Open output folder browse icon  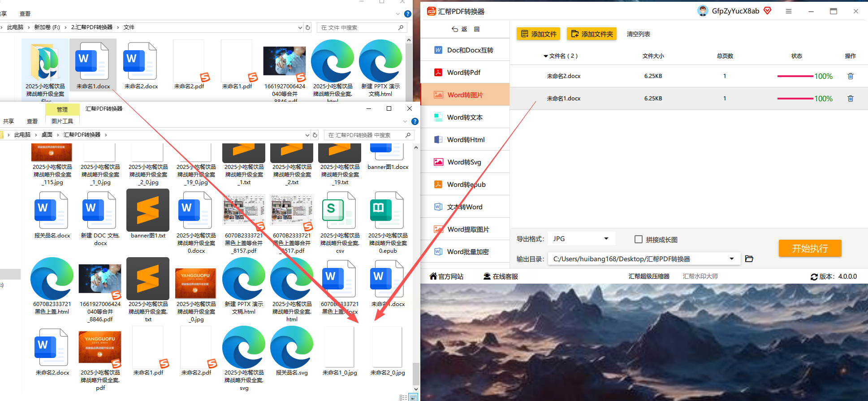[x=749, y=259]
